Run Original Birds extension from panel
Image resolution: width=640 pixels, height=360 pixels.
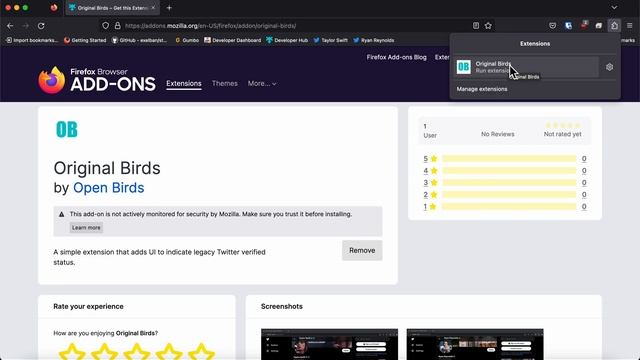point(526,67)
